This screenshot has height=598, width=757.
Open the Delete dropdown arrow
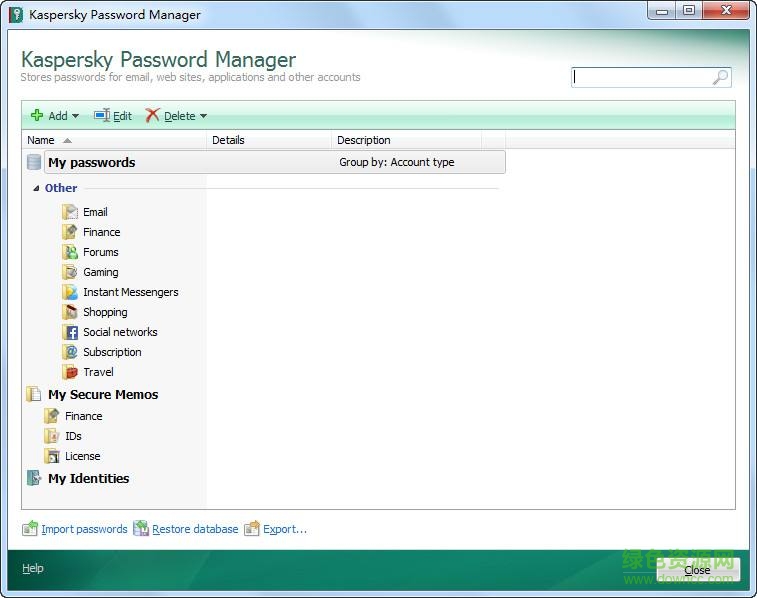203,116
